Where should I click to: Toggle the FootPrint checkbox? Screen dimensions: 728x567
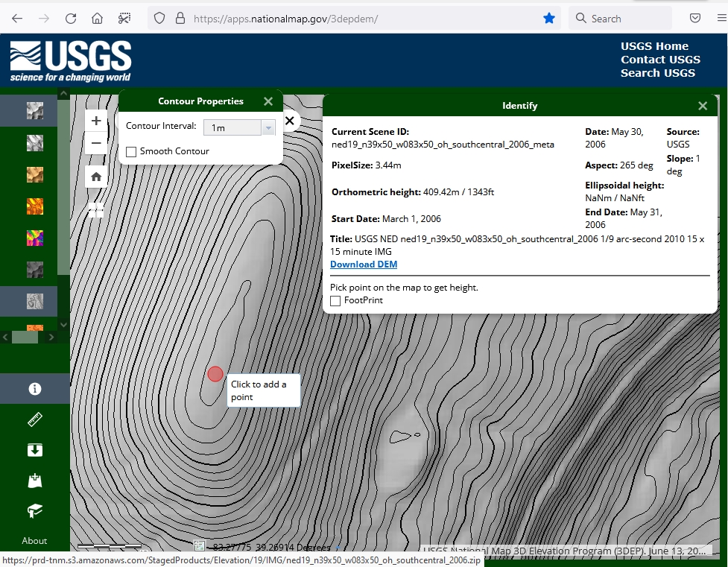tap(335, 301)
